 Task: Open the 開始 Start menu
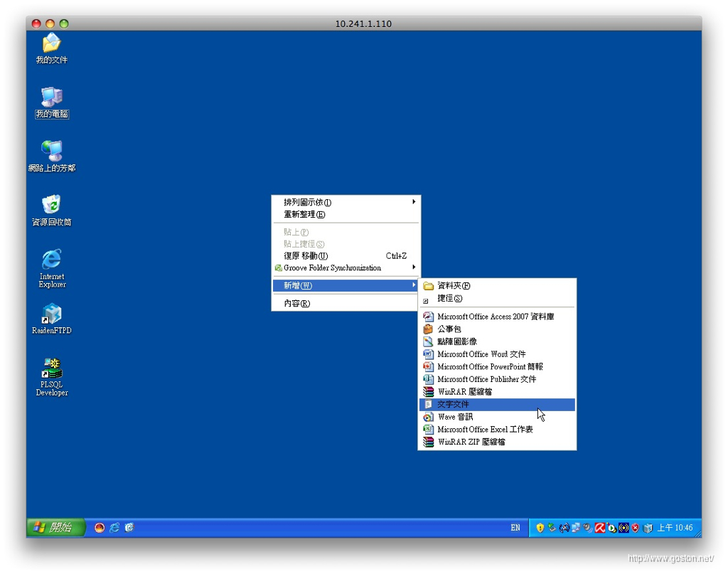(x=56, y=528)
